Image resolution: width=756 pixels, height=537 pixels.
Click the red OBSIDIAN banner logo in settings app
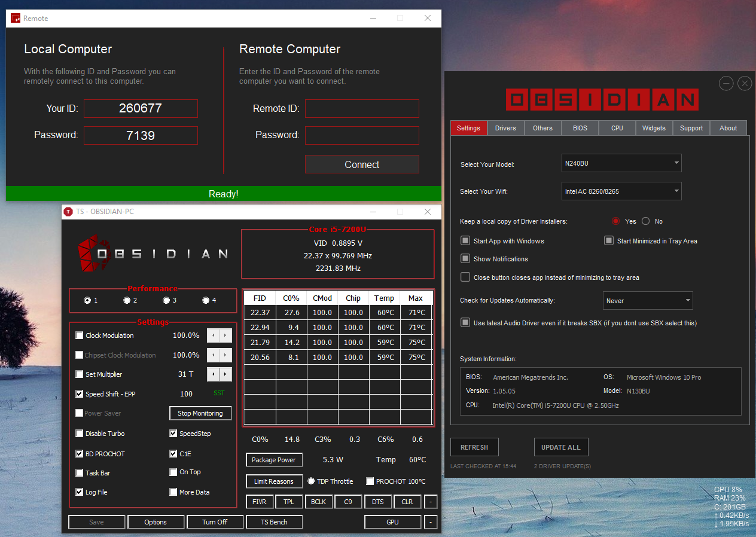[x=602, y=100]
